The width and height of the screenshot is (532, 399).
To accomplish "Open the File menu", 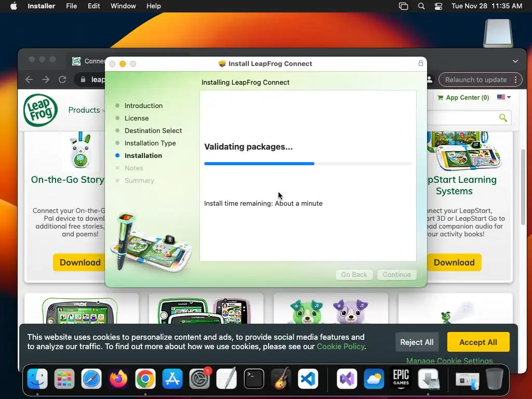I will click(x=71, y=6).
